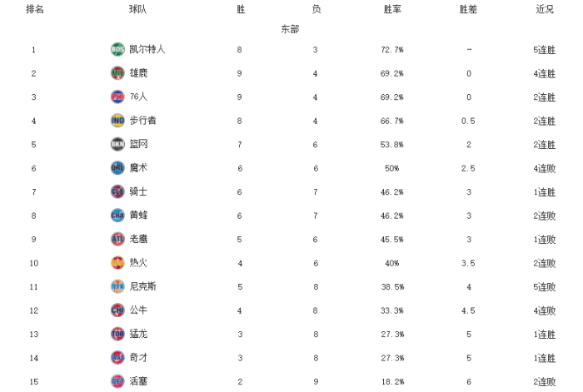
Task: Open the 奇才 team name link
Action: click(138, 357)
